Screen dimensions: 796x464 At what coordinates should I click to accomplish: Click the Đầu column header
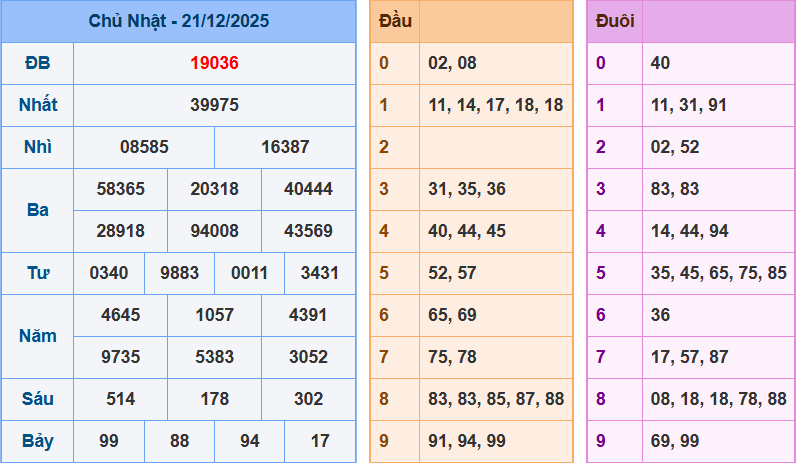(x=395, y=21)
